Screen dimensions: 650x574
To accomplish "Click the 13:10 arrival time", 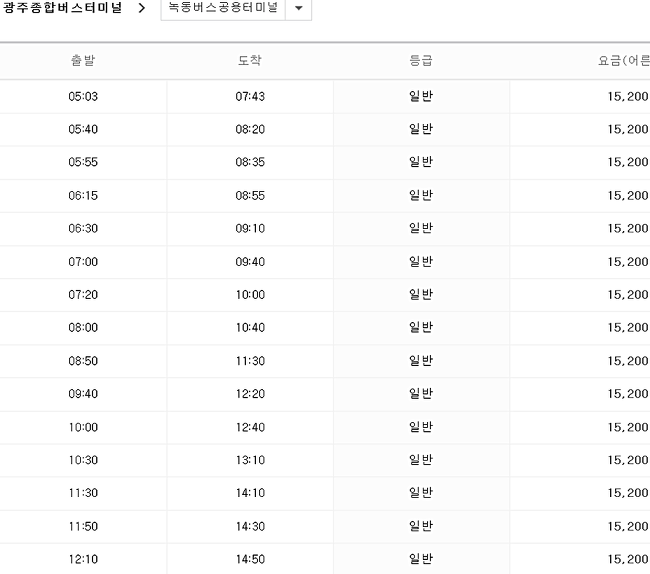I will click(x=250, y=460).
